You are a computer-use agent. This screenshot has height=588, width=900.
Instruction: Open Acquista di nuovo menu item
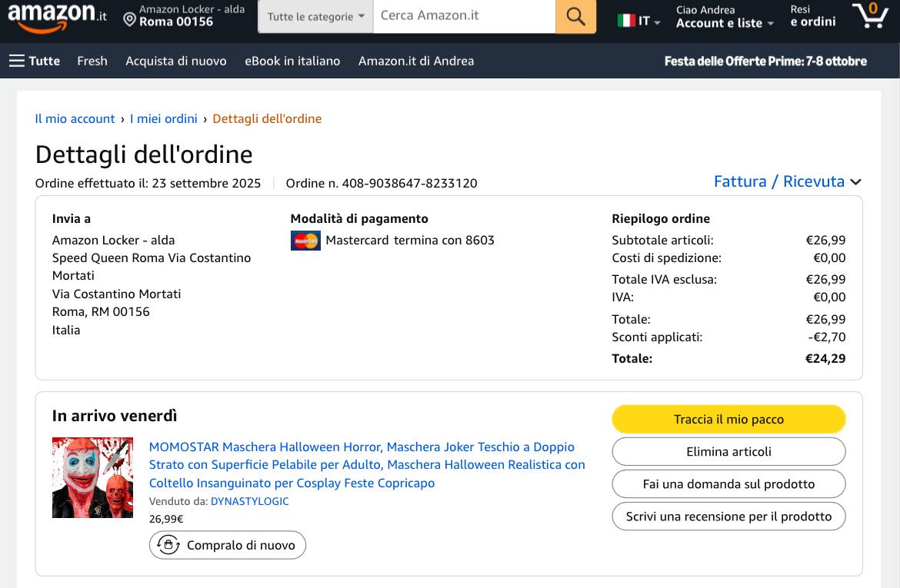point(175,61)
